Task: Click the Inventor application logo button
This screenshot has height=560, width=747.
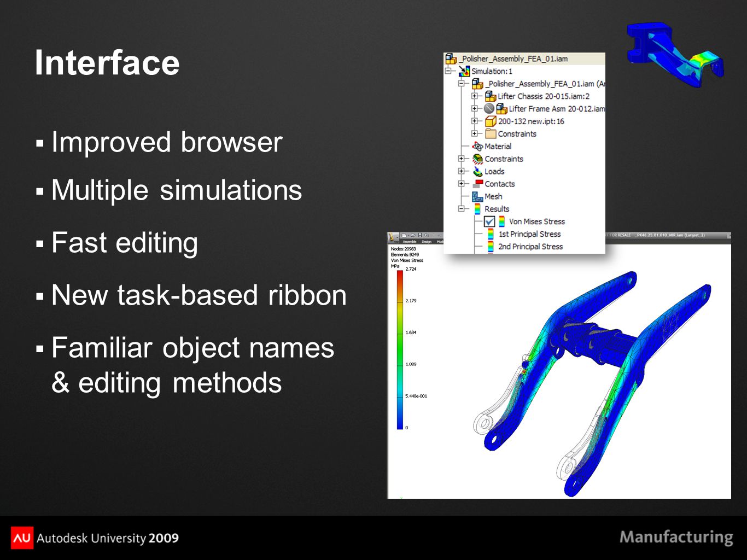Action: click(393, 237)
